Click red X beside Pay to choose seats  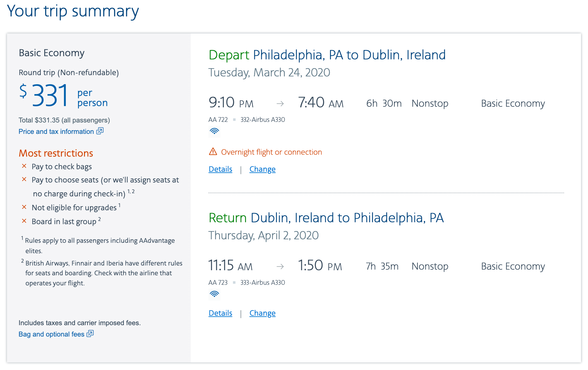(x=24, y=179)
